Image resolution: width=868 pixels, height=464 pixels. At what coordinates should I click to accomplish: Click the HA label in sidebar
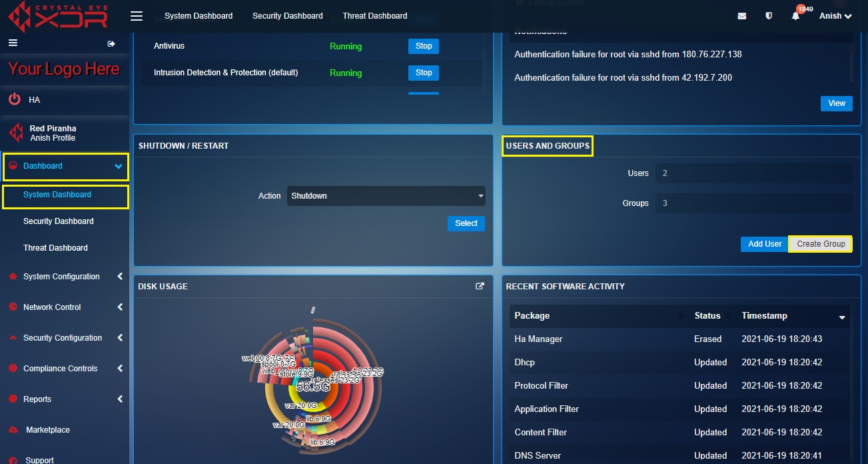point(35,100)
